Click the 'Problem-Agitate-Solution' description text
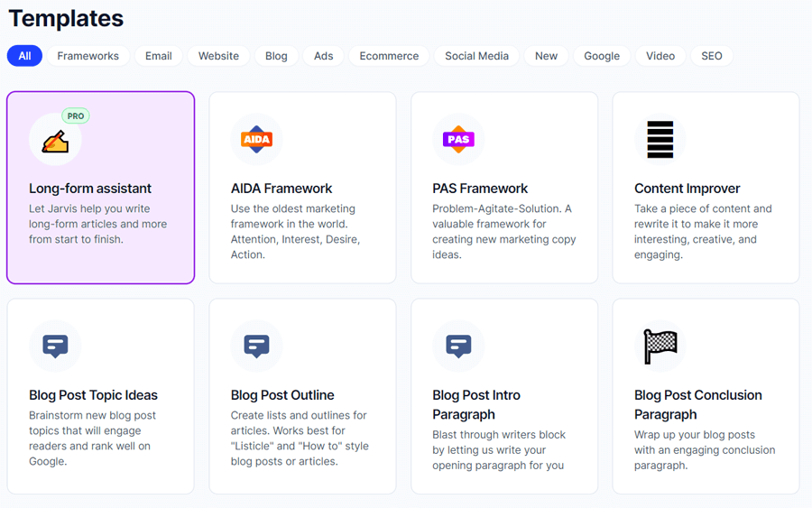The image size is (812, 508). coord(503,232)
